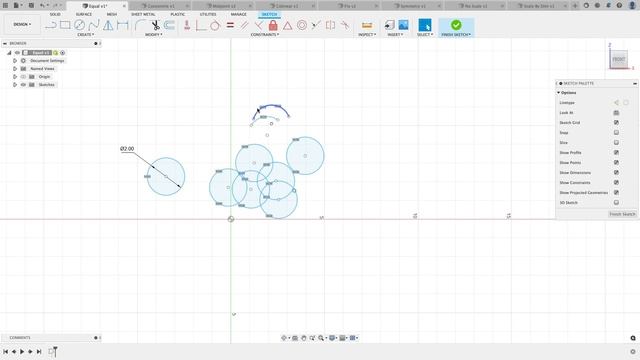Open the SELECT dropdown menu
The image size is (640, 360).
pyautogui.click(x=424, y=35)
